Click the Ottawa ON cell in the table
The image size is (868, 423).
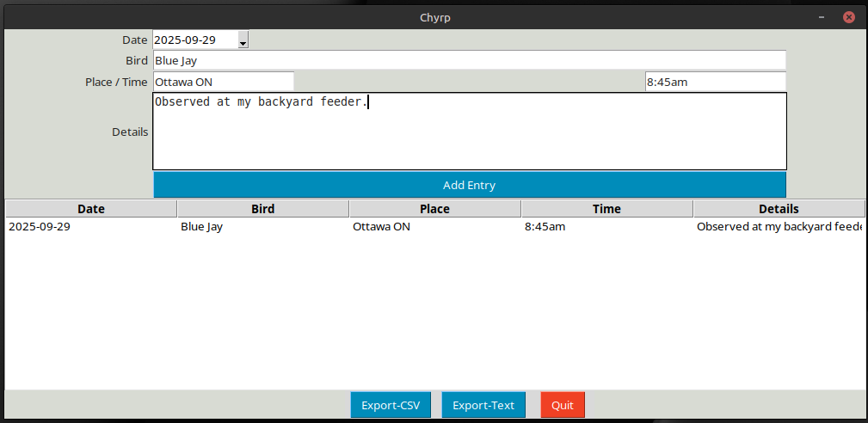pyautogui.click(x=381, y=227)
